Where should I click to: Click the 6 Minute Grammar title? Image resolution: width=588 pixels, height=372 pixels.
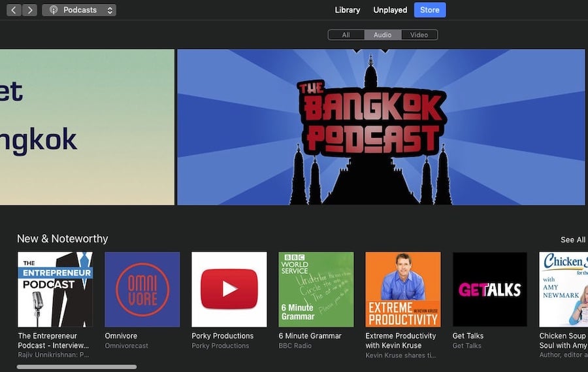[x=310, y=336]
